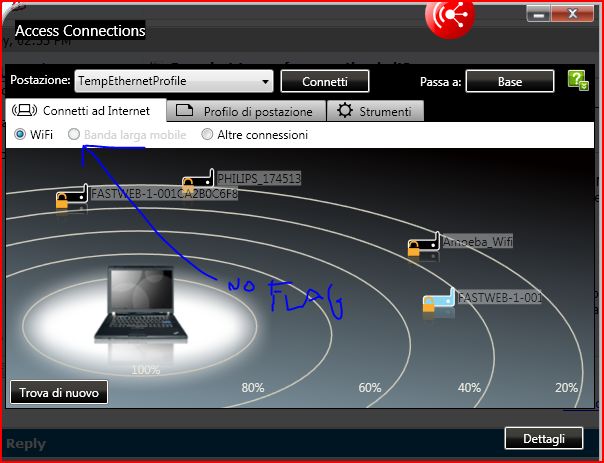Open the Strumenti tab
This screenshot has width=604, height=463.
[375, 111]
